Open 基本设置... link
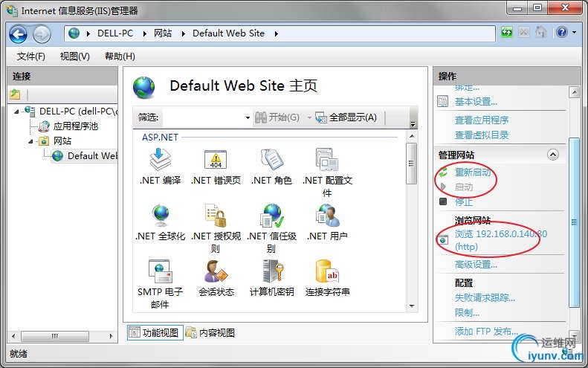 point(476,101)
